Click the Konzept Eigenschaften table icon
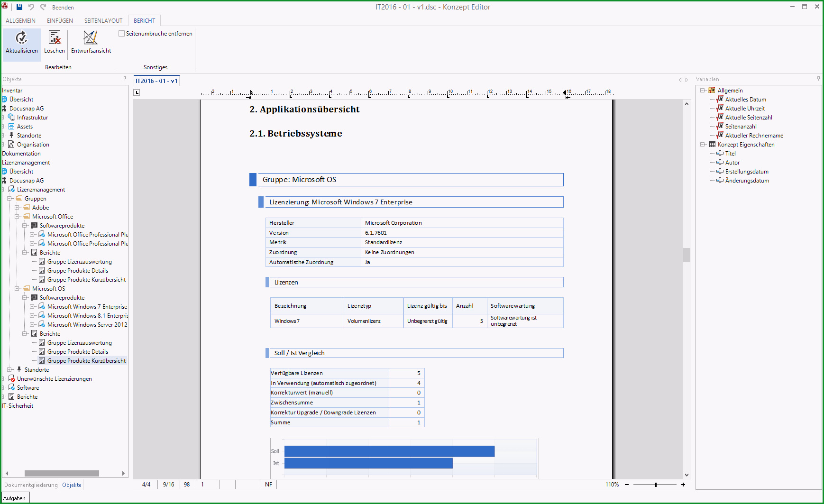The image size is (824, 504). (712, 144)
